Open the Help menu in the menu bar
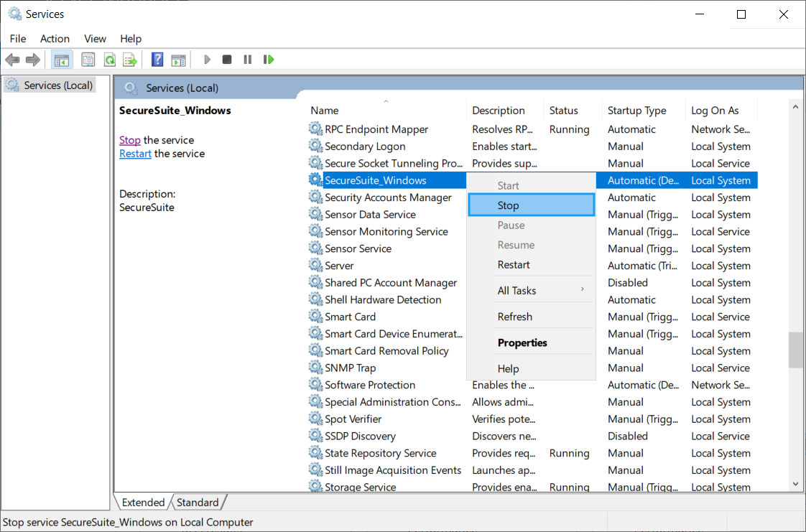 [x=131, y=39]
